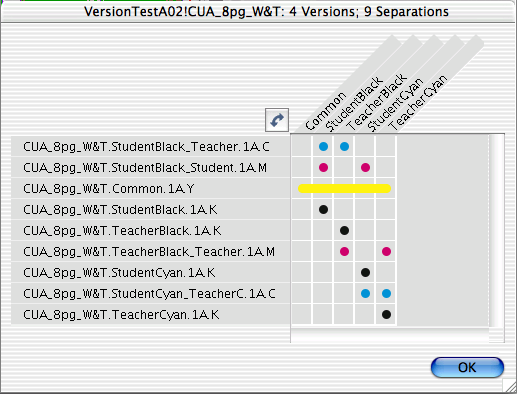Screen dimensions: 517x394
Task: Click cyan dot in StudentBlack column, first row
Action: [x=323, y=146]
